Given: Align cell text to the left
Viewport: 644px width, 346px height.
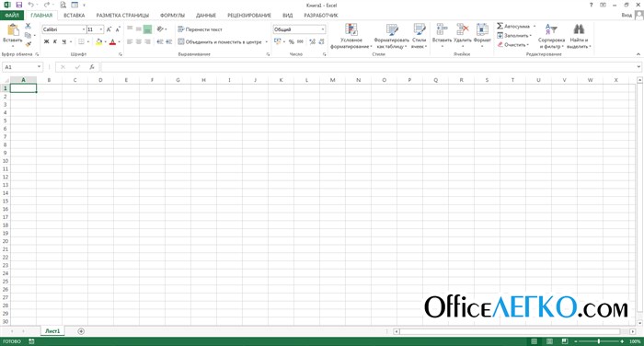Looking at the screenshot, I should (130, 41).
